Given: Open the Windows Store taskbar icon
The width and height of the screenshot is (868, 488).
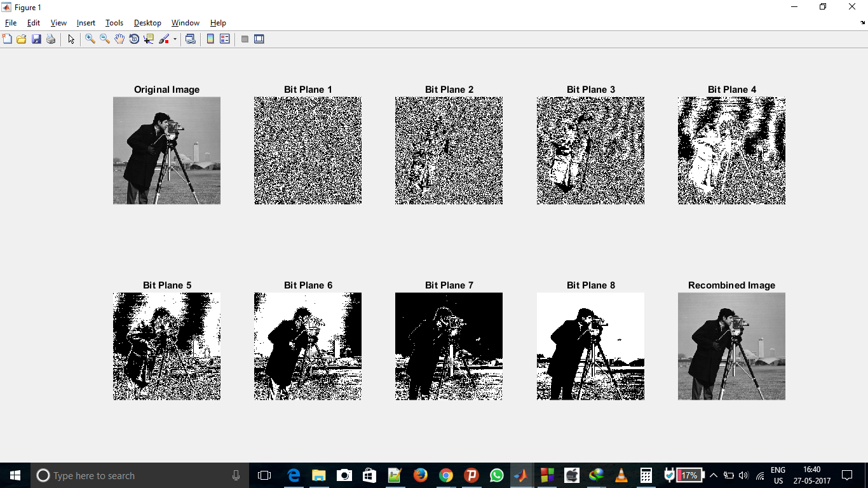Looking at the screenshot, I should tap(369, 475).
